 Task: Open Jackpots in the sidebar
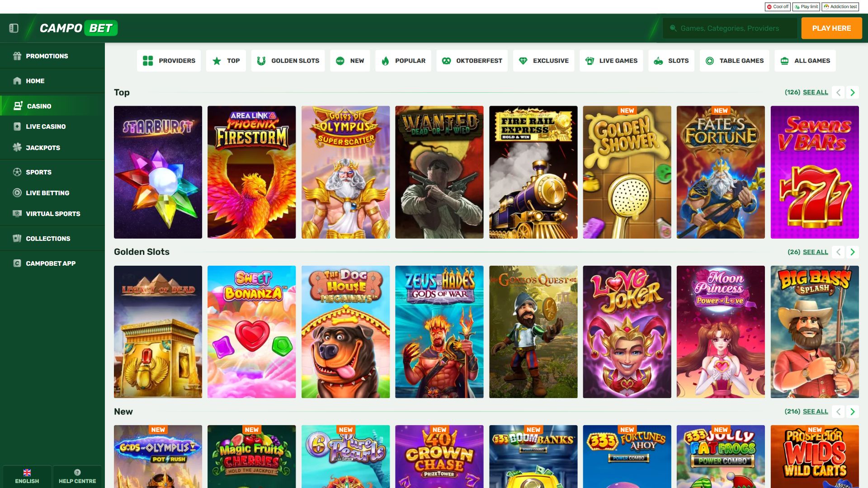(52, 148)
